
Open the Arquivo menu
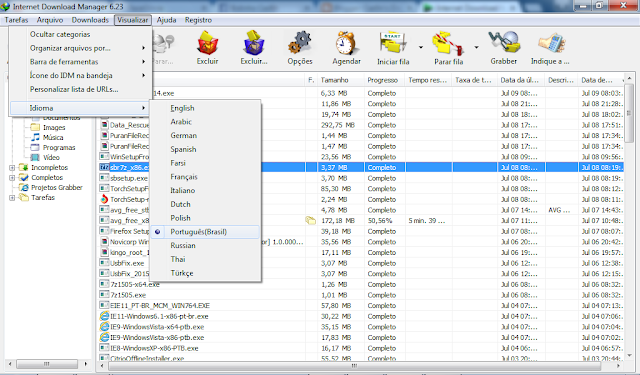click(x=50, y=20)
